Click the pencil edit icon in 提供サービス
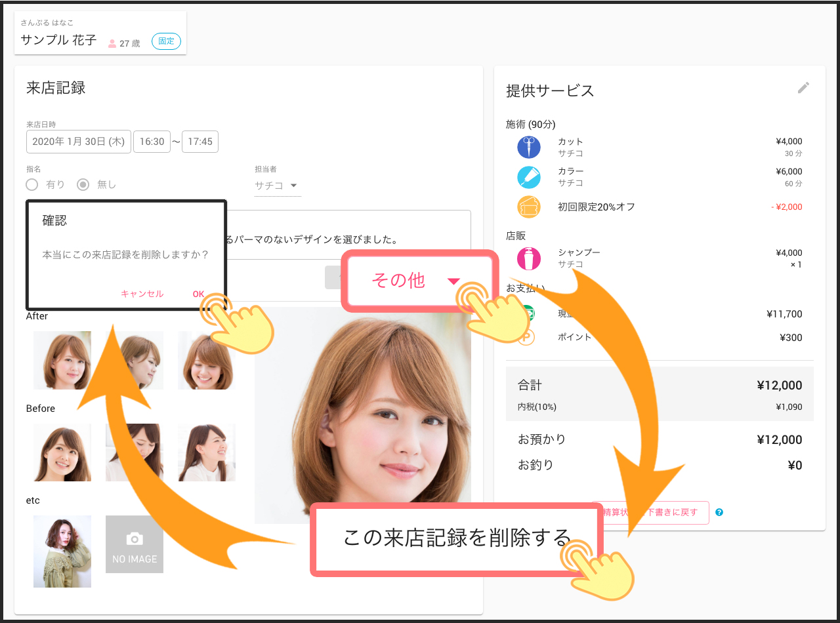The image size is (840, 623). (803, 88)
